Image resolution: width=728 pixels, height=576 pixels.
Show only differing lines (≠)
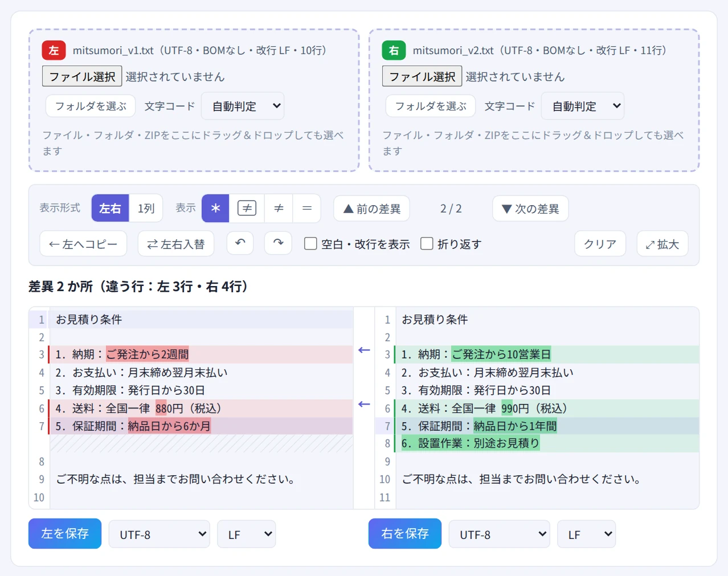tap(279, 209)
